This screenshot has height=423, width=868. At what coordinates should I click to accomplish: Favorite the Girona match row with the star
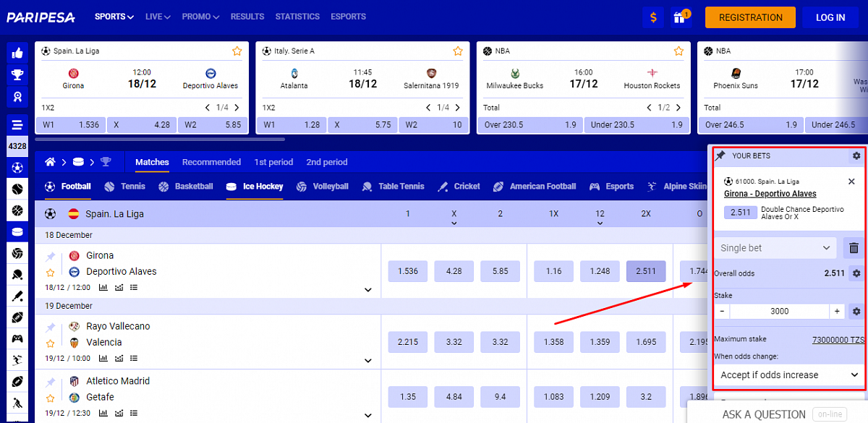click(x=51, y=273)
